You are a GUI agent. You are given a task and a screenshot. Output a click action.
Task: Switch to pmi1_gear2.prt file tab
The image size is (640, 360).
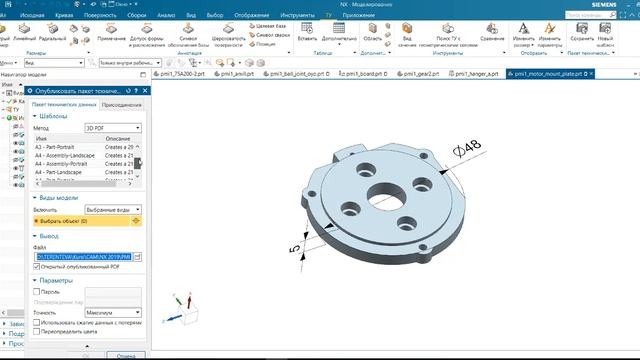pyautogui.click(x=418, y=74)
